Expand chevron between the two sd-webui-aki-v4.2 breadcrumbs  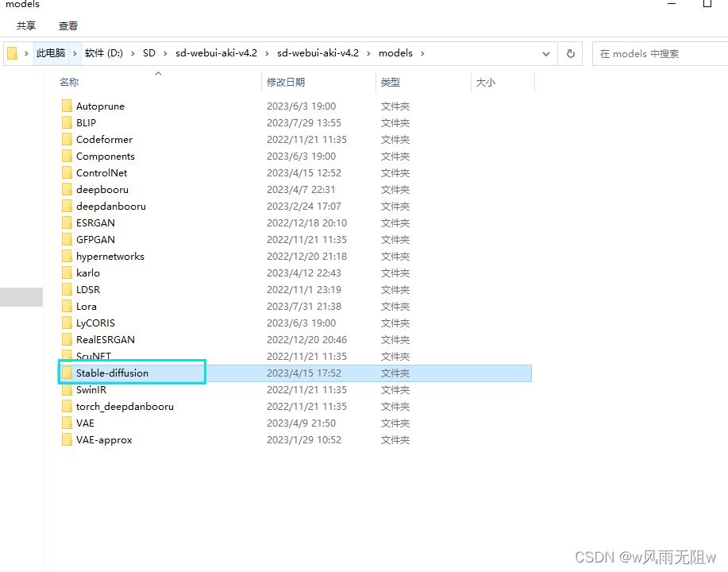267,53
